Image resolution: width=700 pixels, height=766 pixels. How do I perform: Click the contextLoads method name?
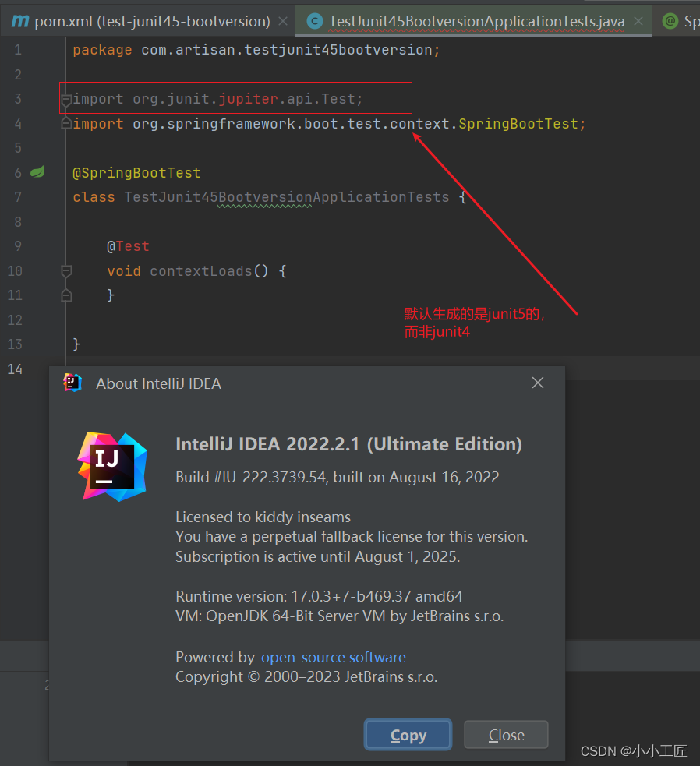tap(201, 271)
